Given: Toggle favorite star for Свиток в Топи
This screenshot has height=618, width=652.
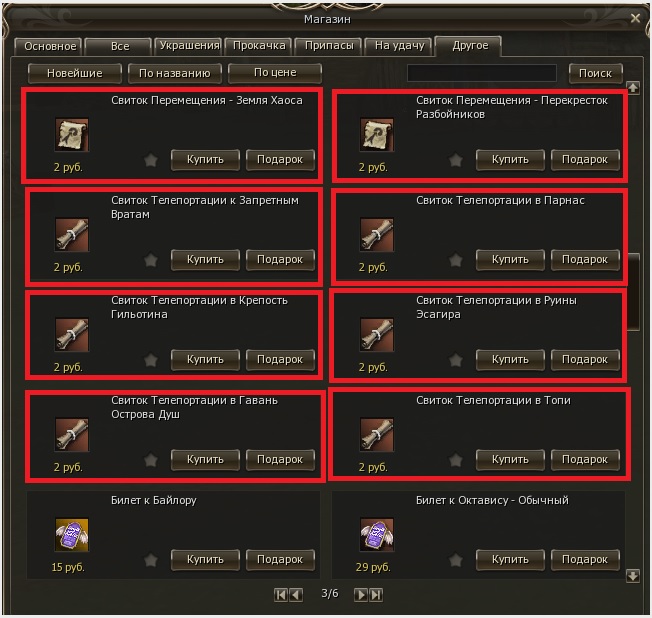Looking at the screenshot, I should coord(456,460).
